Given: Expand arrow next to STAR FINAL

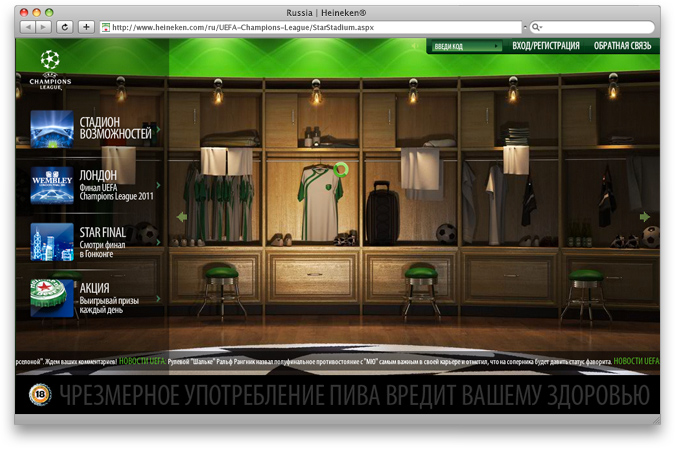Looking at the screenshot, I should click(x=158, y=242).
